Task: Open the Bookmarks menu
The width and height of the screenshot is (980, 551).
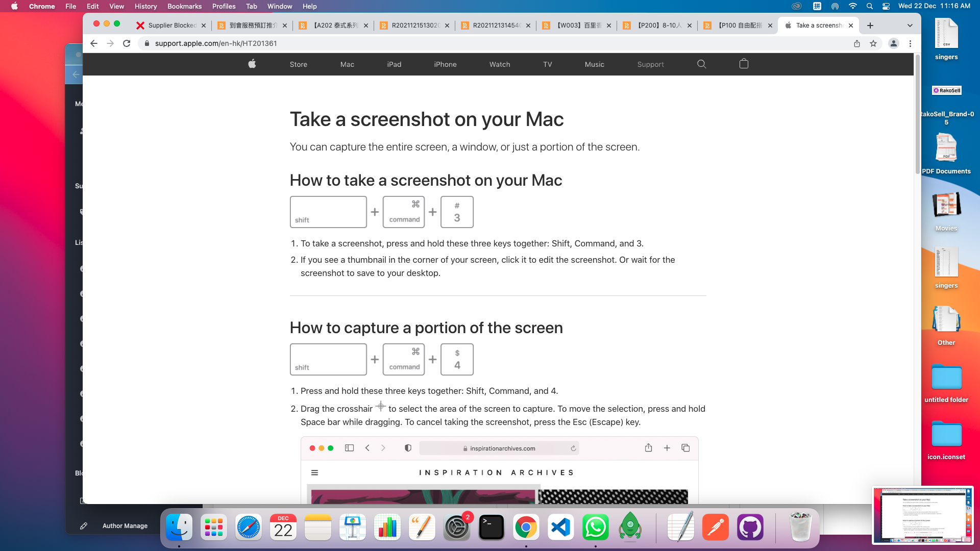Action: click(184, 6)
